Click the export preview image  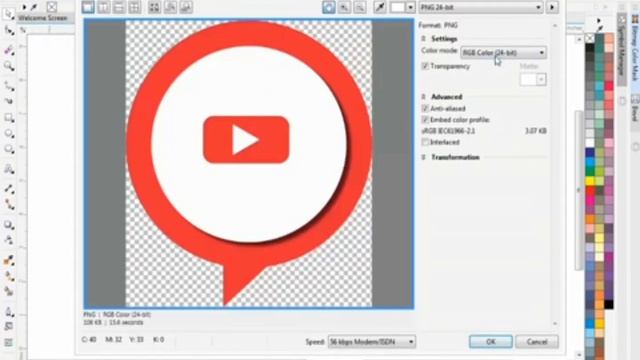click(x=249, y=164)
